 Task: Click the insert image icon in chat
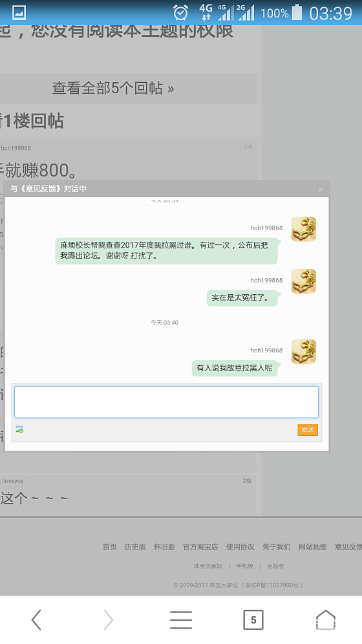19,429
